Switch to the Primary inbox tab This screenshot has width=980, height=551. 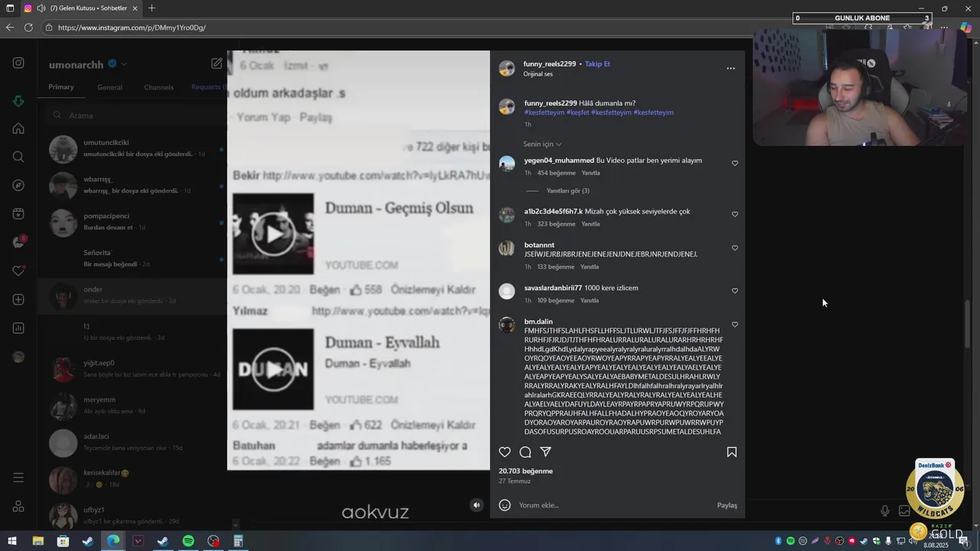(61, 87)
